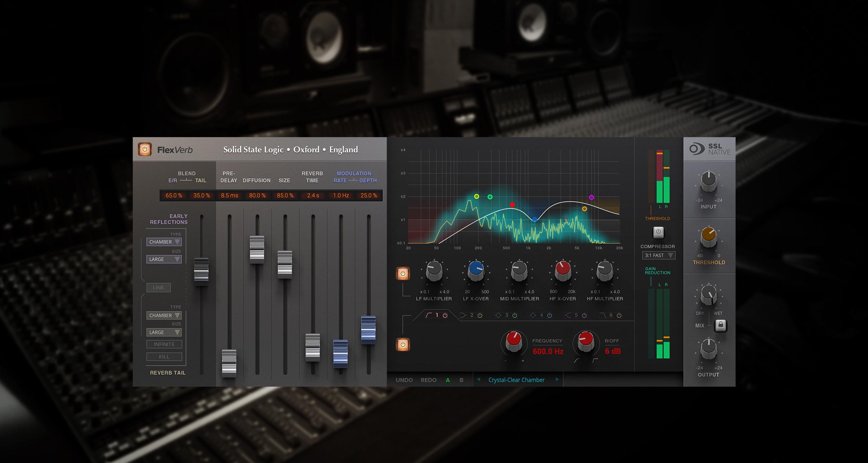Click the Mid Multiplier knob

pos(519,271)
